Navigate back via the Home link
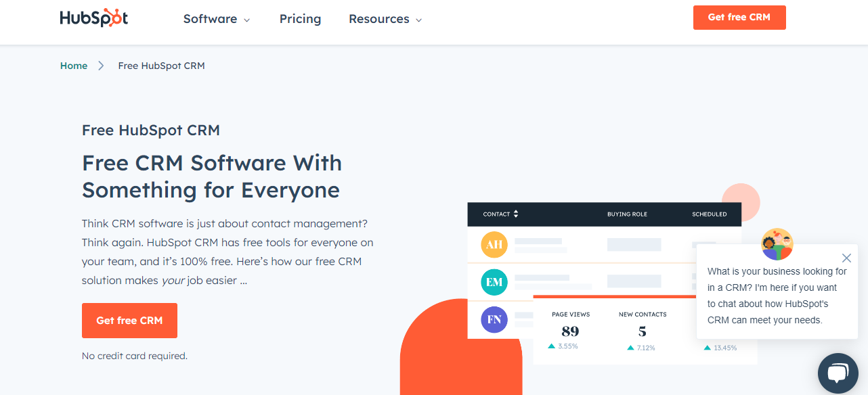 (x=74, y=66)
